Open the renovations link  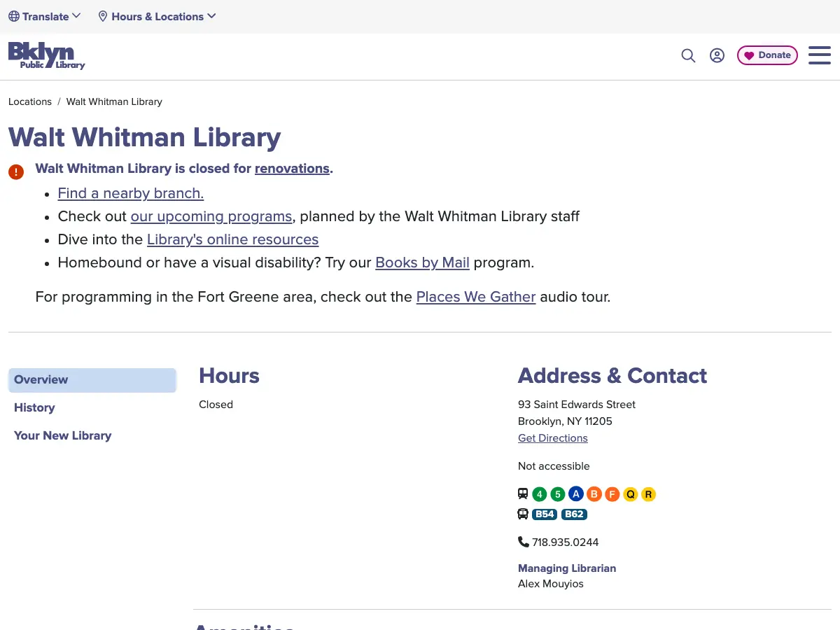tap(292, 169)
